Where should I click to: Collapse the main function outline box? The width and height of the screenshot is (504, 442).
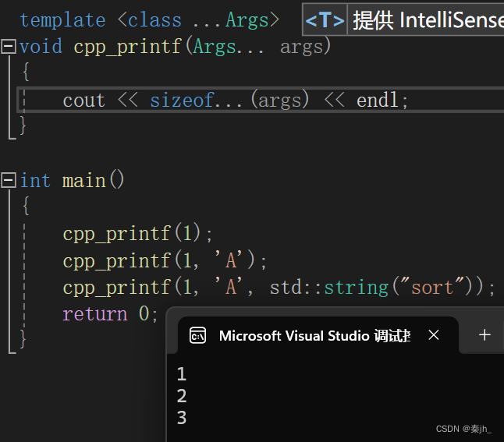click(9, 181)
